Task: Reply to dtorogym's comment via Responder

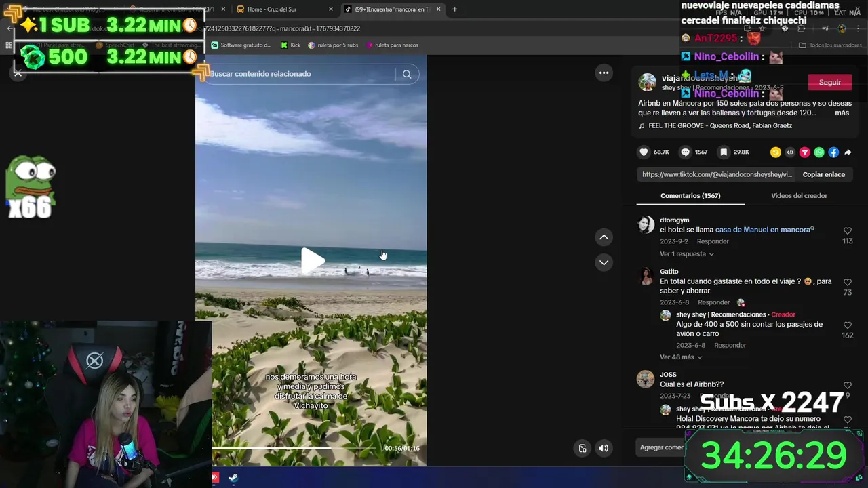Action: click(x=713, y=241)
